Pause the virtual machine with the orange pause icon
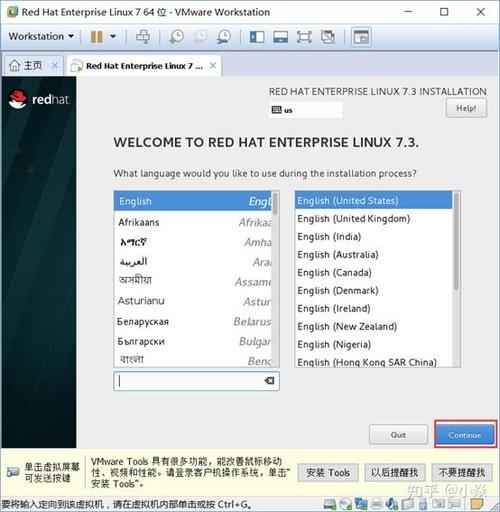The height and width of the screenshot is (512, 500). coord(97,36)
